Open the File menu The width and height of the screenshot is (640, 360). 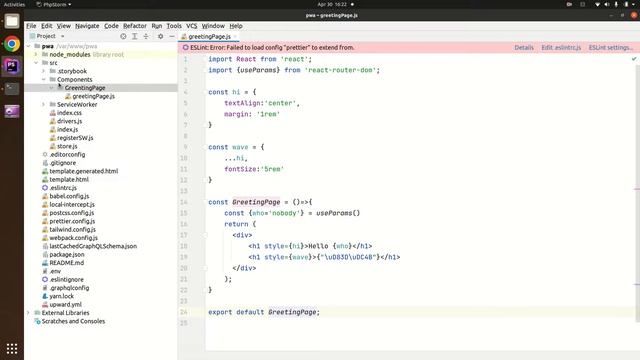tap(31, 26)
